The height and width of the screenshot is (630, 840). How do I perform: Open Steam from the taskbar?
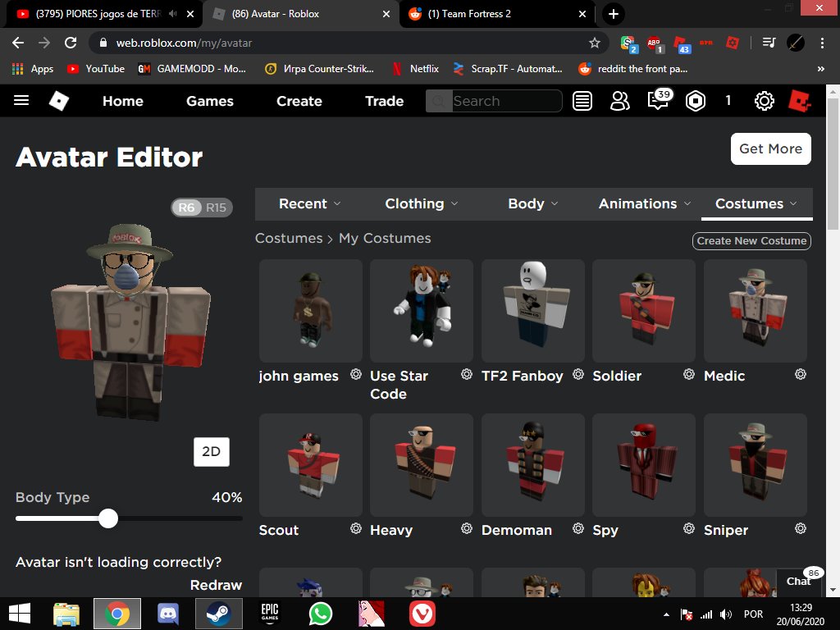click(218, 614)
